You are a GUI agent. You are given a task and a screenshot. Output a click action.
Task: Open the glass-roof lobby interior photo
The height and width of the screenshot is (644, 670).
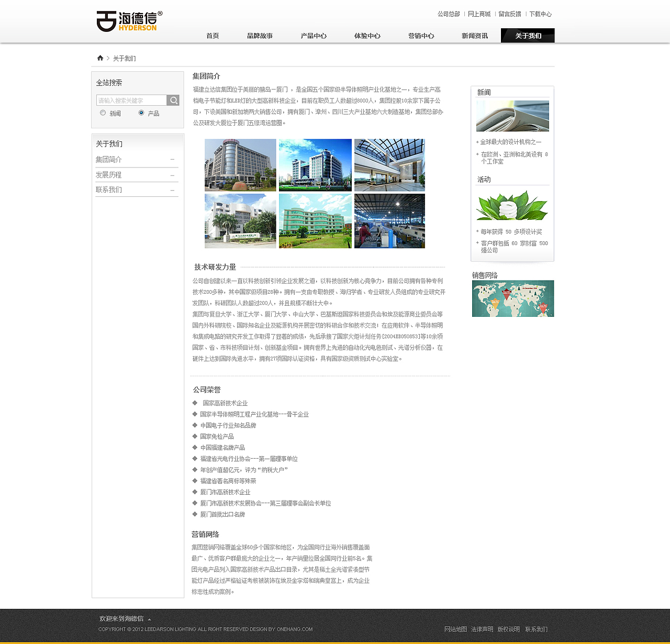click(x=389, y=165)
